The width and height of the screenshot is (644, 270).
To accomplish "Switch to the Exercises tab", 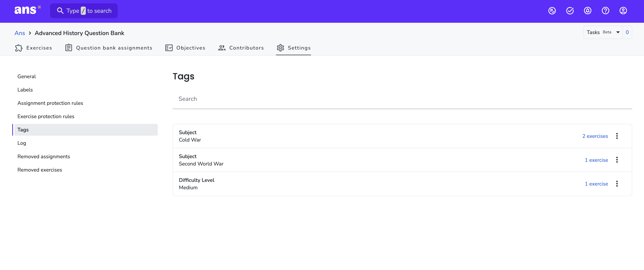I will pos(33,48).
